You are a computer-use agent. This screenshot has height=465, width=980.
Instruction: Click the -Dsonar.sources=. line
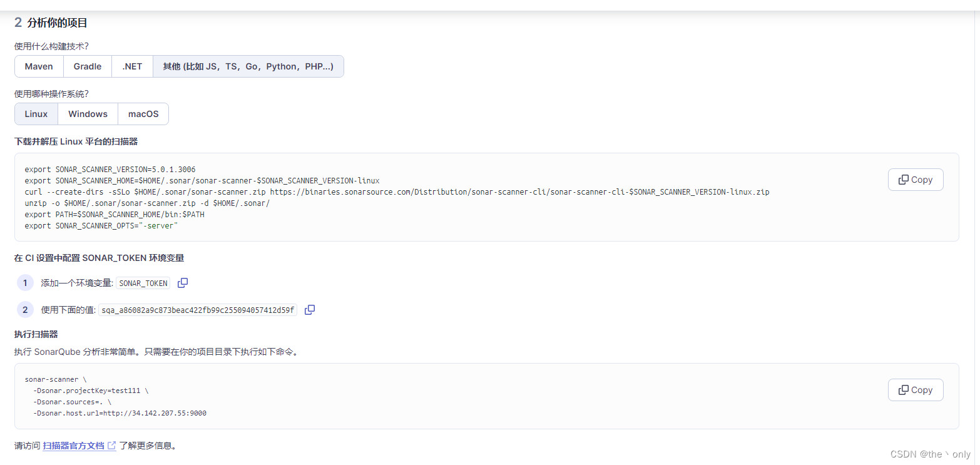coord(73,402)
